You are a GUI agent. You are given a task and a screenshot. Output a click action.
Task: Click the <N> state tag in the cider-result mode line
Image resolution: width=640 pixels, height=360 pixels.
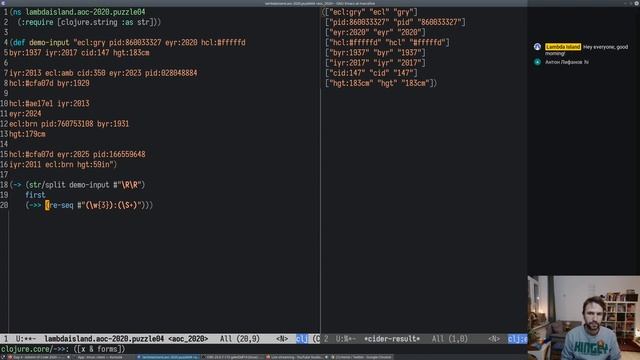click(494, 339)
